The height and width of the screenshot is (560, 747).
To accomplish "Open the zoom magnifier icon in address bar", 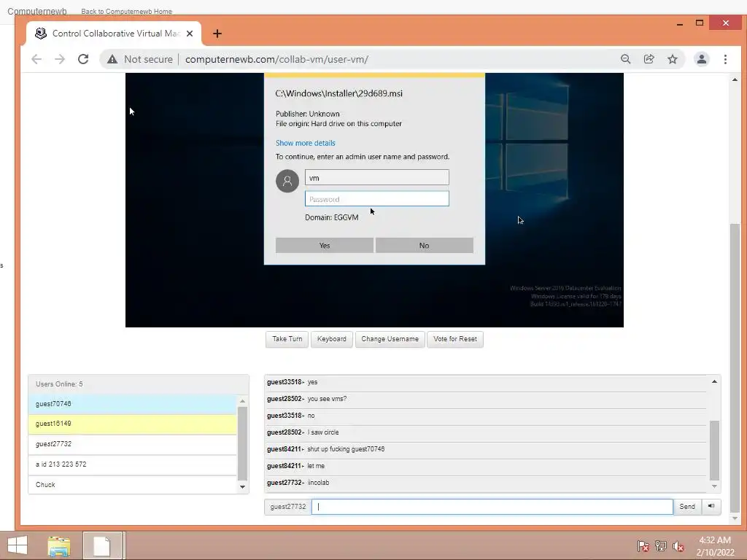I will pos(625,59).
